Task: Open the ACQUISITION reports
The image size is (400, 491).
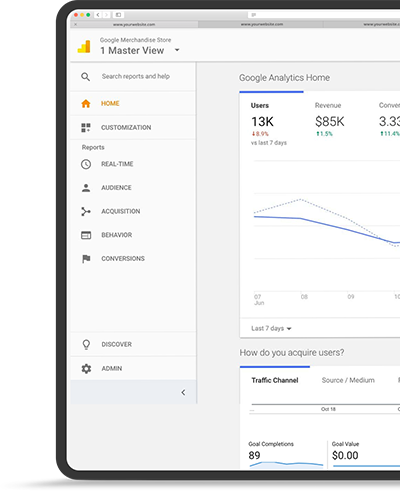Action: [x=121, y=211]
